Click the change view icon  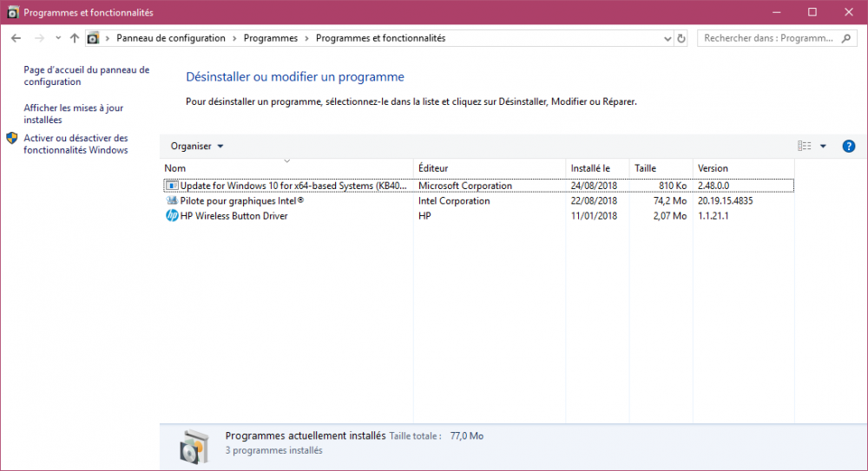coord(805,146)
